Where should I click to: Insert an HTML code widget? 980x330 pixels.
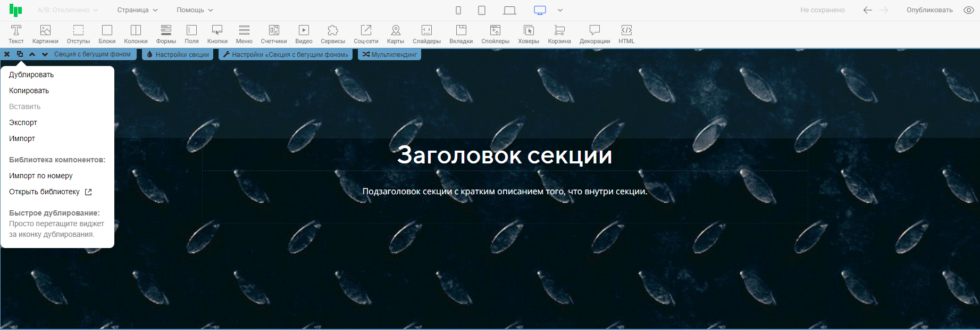point(626,34)
